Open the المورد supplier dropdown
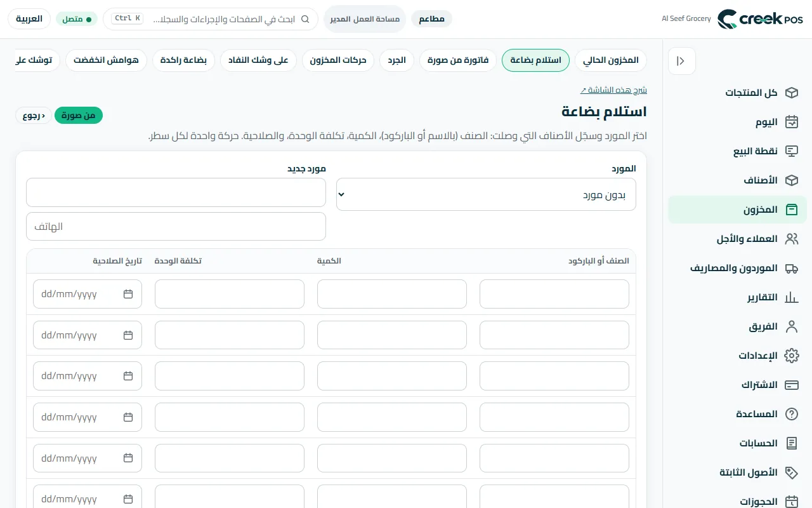The image size is (812, 508). 486,194
